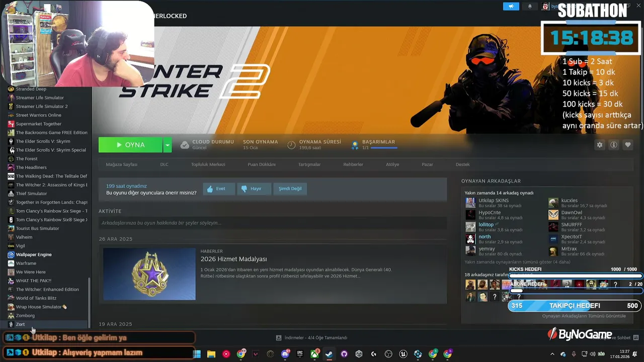Launch the game with OYNA button
Image resolution: width=644 pixels, height=362 pixels.
pyautogui.click(x=130, y=145)
